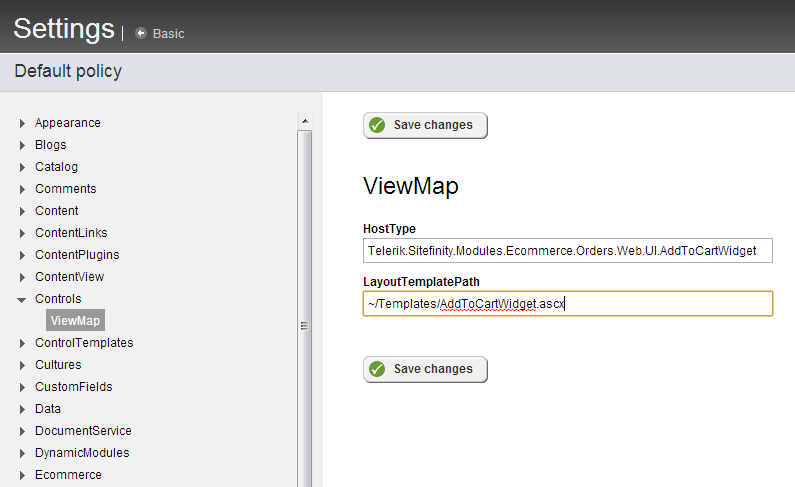Expand the Appearance tree node
The height and width of the screenshot is (487, 795).
pos(22,123)
